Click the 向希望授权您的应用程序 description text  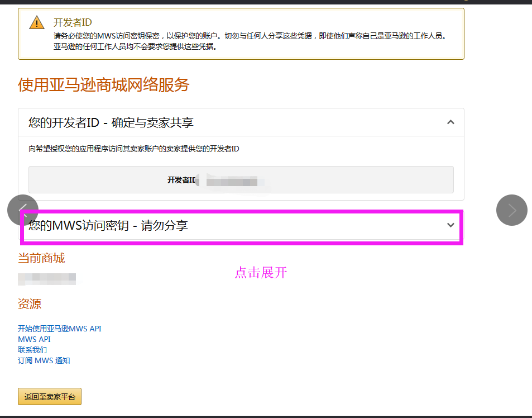point(133,149)
